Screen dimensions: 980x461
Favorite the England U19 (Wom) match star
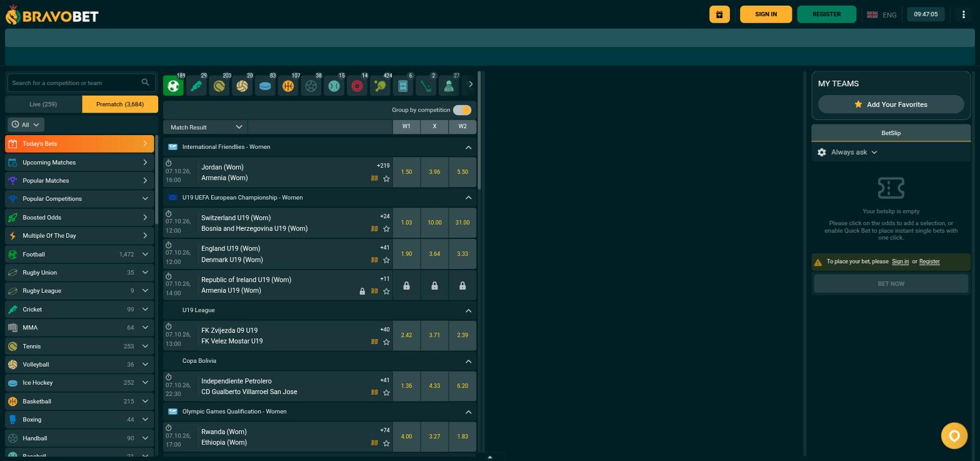click(x=386, y=260)
